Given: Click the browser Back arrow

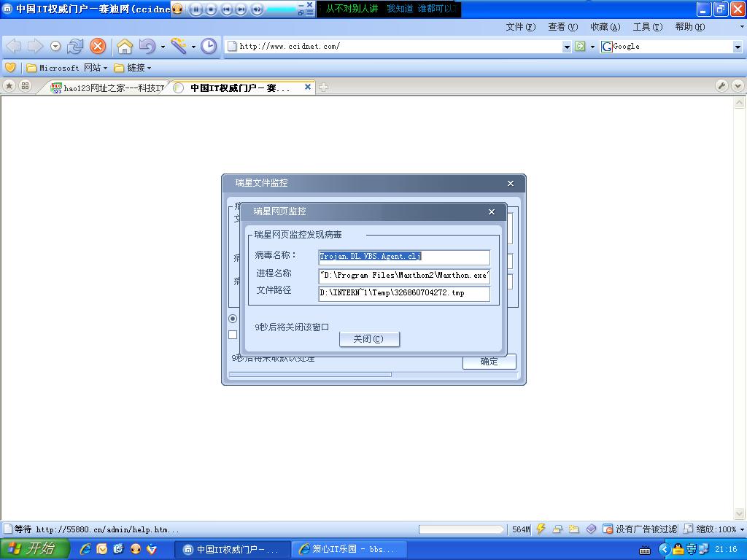Looking at the screenshot, I should tap(13, 46).
